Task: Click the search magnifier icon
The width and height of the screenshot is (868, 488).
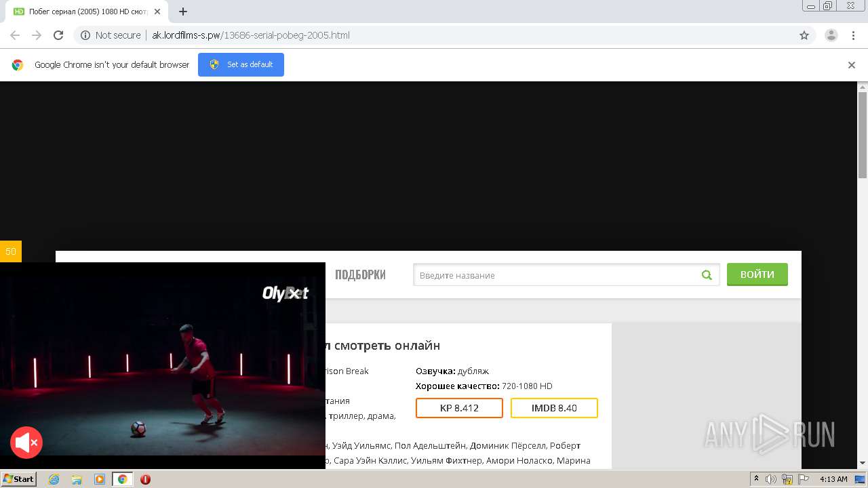Action: click(707, 275)
